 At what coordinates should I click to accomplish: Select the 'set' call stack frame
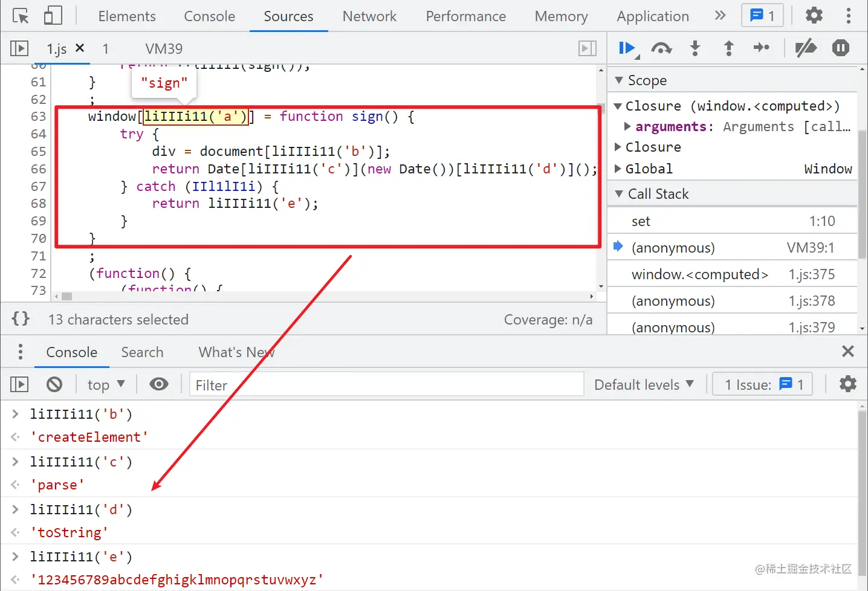(732, 221)
